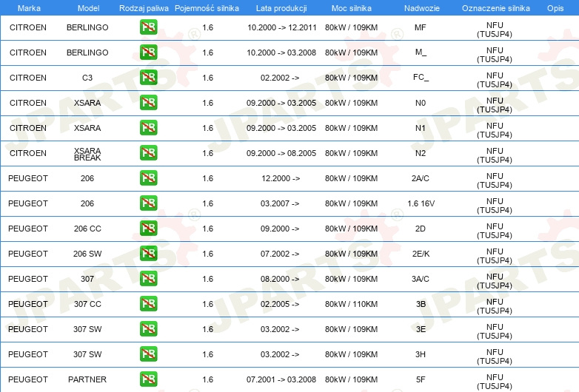Click the fuel icon in the 307 SW 3E row
This screenshot has width=579, height=392.
coord(148,329)
